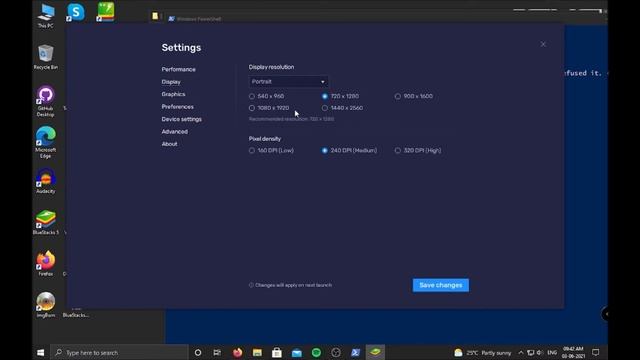The width and height of the screenshot is (640, 360).
Task: Launch GitHub Desktop shortcut
Action: tap(46, 101)
